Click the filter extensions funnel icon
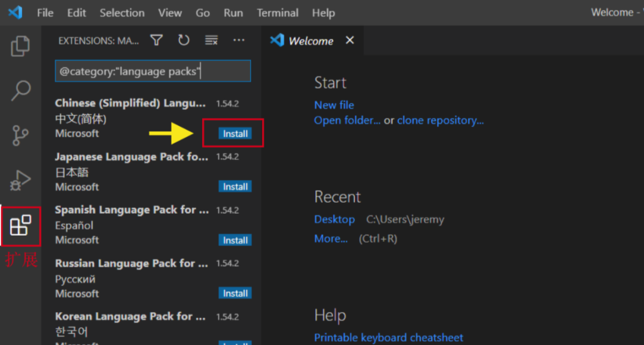Screen dimensions: 644x345 click(x=156, y=41)
